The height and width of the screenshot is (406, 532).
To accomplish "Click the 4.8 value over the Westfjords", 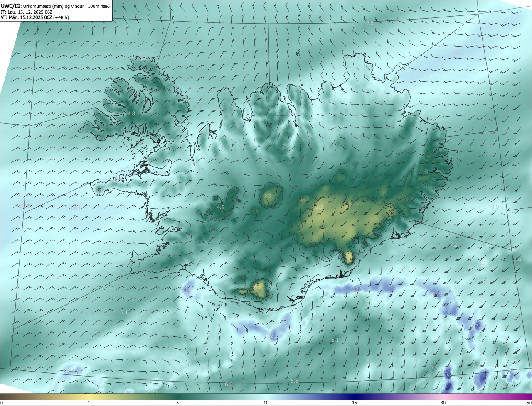I will [131, 113].
